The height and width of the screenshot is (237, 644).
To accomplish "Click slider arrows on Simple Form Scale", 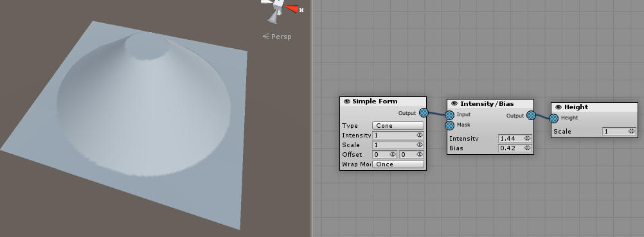I will 419,145.
